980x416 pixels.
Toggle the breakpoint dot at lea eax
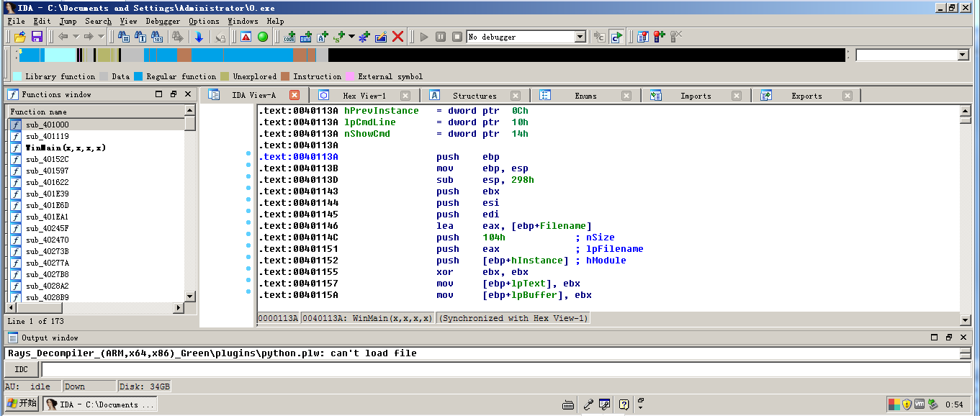(x=248, y=223)
